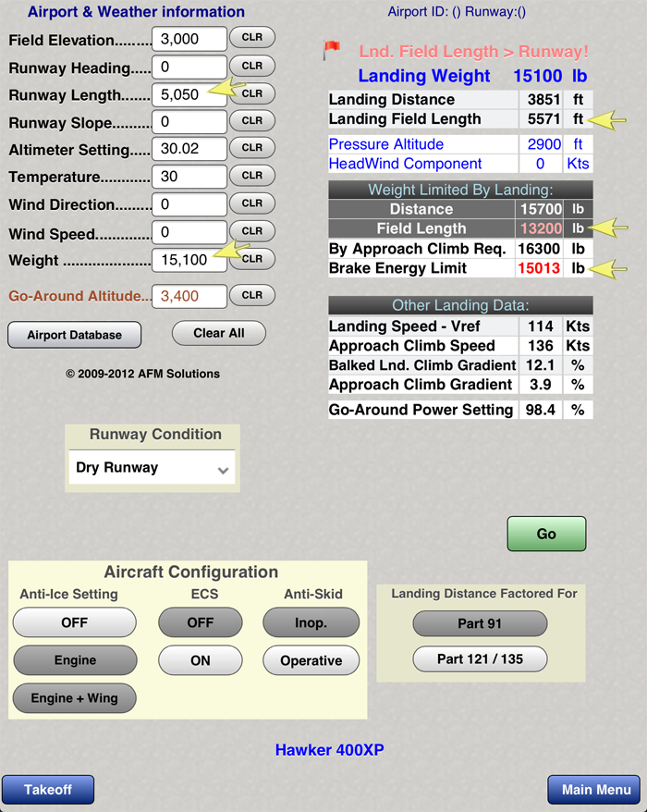Select the Approach Climb Speed value 136

click(541, 346)
